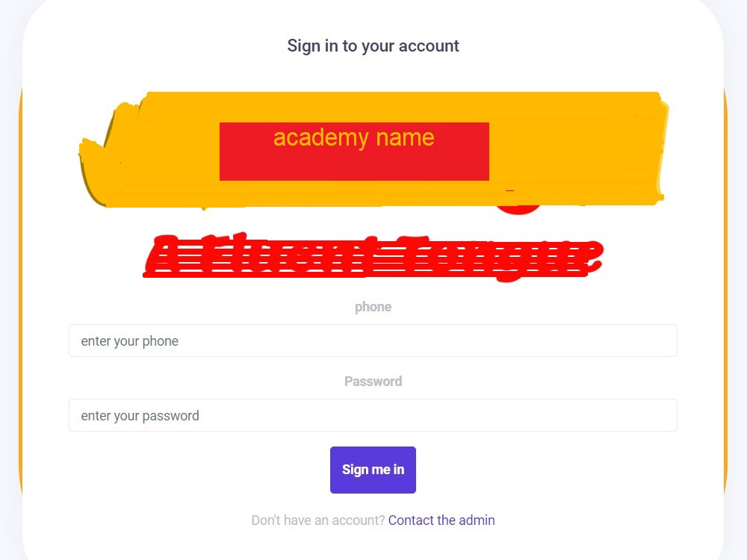
Task: Click the Sign me in button
Action: (x=373, y=470)
